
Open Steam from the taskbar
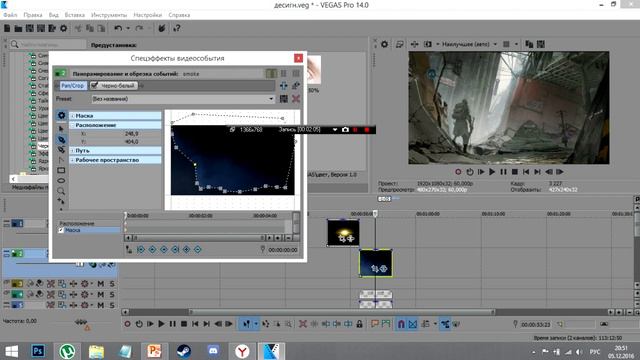pyautogui.click(x=184, y=351)
